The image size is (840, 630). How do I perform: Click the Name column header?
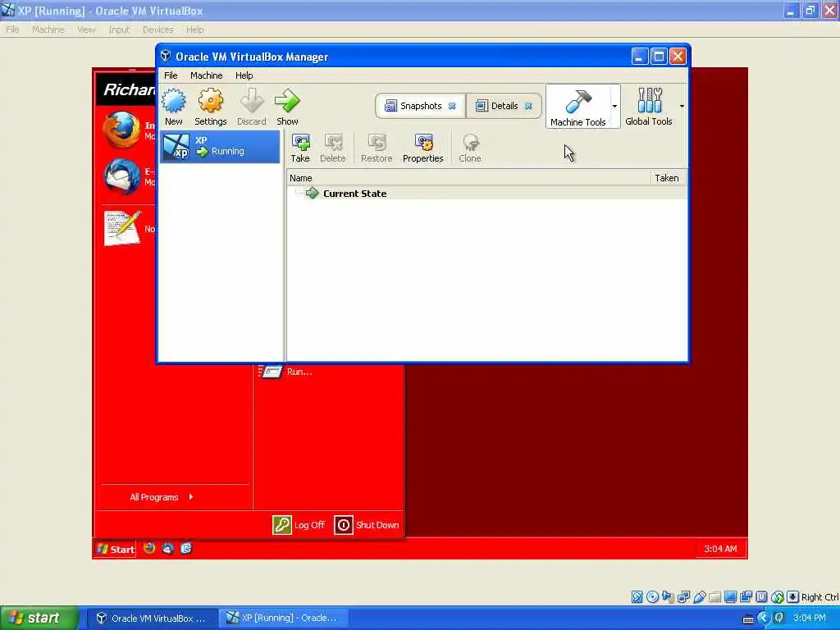[468, 178]
